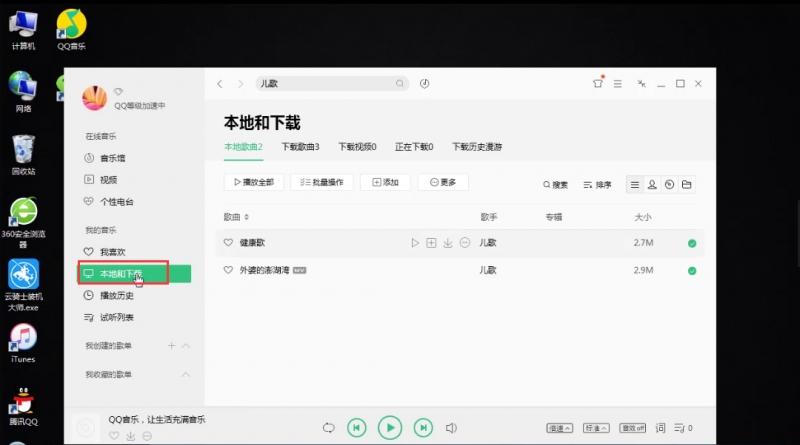Switch to the 下载歌曲3 tab
Image resolution: width=800 pixels, height=445 pixels.
(x=301, y=147)
